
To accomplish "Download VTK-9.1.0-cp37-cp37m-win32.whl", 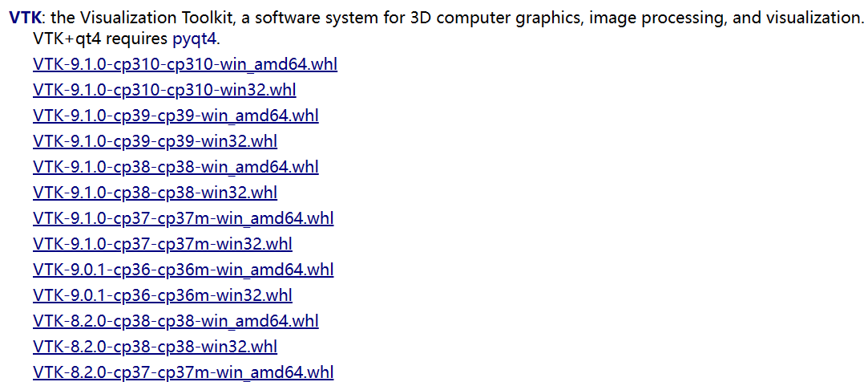I will (x=163, y=243).
